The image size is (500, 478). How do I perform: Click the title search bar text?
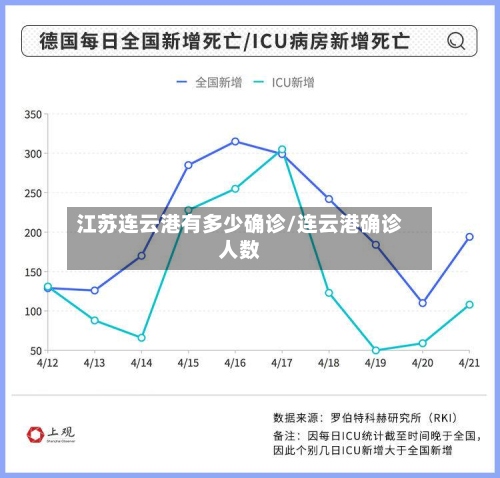click(x=224, y=41)
